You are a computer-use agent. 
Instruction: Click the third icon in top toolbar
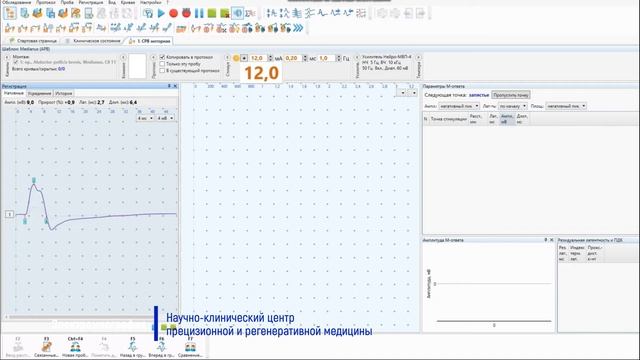[37, 13]
